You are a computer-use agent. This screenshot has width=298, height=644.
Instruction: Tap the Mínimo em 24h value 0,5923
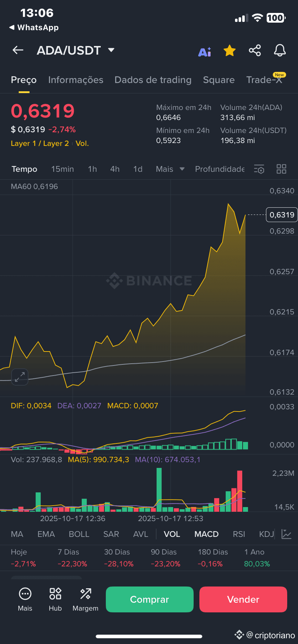pyautogui.click(x=168, y=141)
